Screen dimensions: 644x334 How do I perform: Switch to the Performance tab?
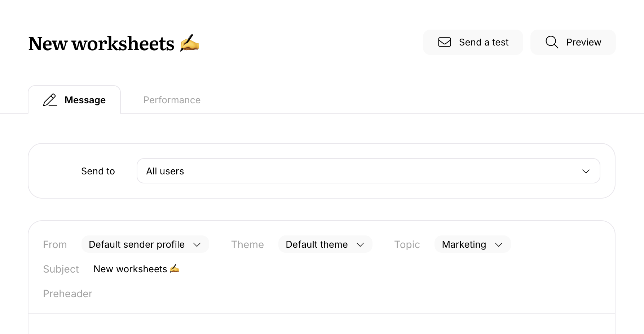coord(172,100)
